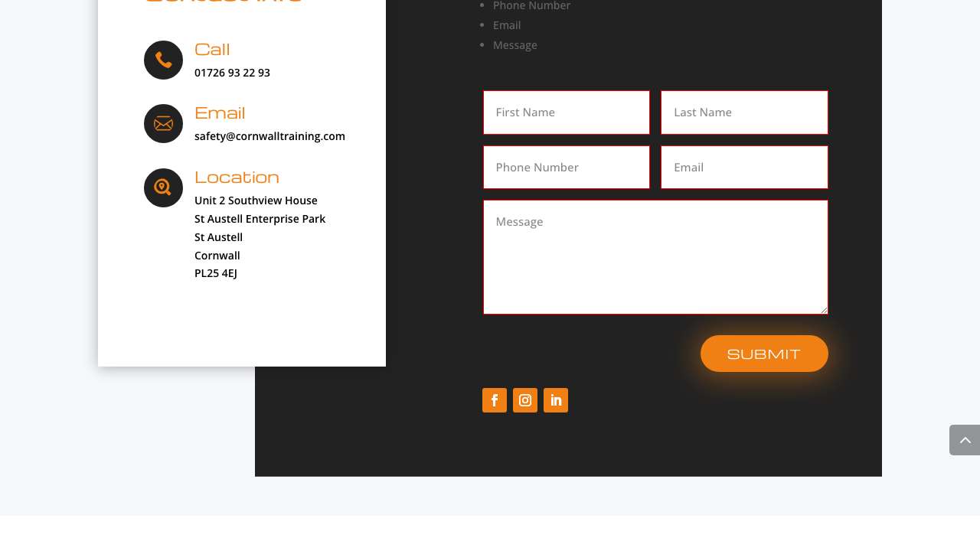980x551 pixels.
Task: Click the envelope icon beside Email heading
Action: pos(163,123)
